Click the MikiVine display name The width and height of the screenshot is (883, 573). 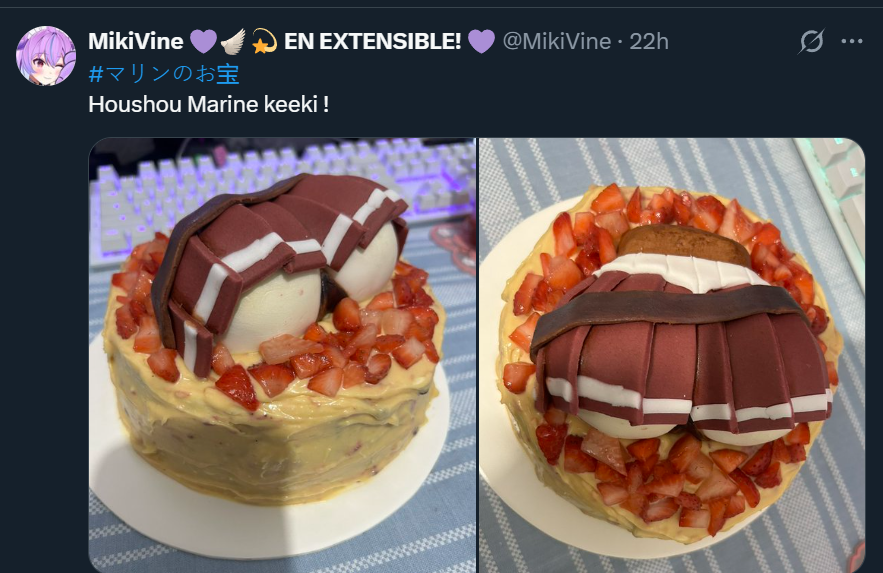click(x=136, y=41)
